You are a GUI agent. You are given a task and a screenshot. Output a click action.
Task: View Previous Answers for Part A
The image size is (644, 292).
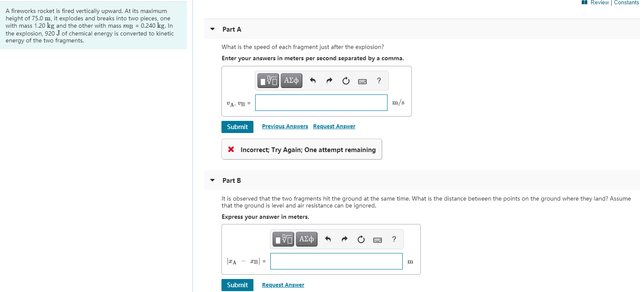[285, 126]
